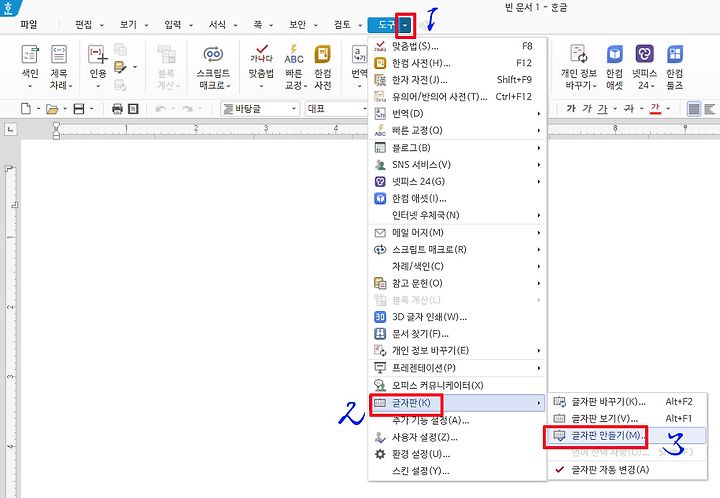Click the justify alignment icon
Viewport: 720px width, 498px height.
[694, 109]
